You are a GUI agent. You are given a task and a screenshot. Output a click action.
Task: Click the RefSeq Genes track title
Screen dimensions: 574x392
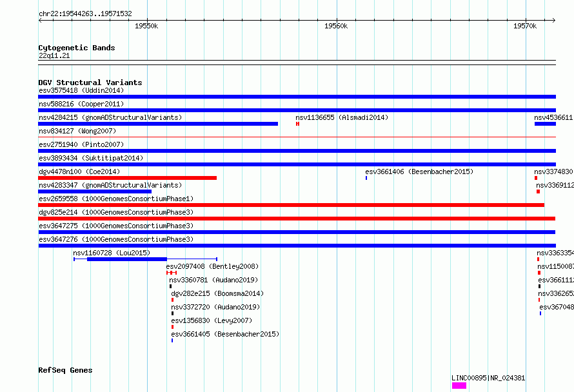(65, 370)
